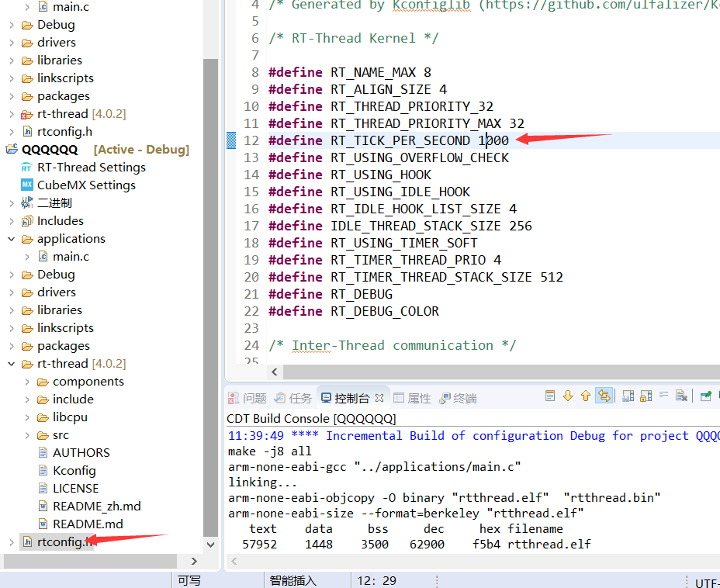
Task: Jump to previous error with the up arrow
Action: (586, 396)
